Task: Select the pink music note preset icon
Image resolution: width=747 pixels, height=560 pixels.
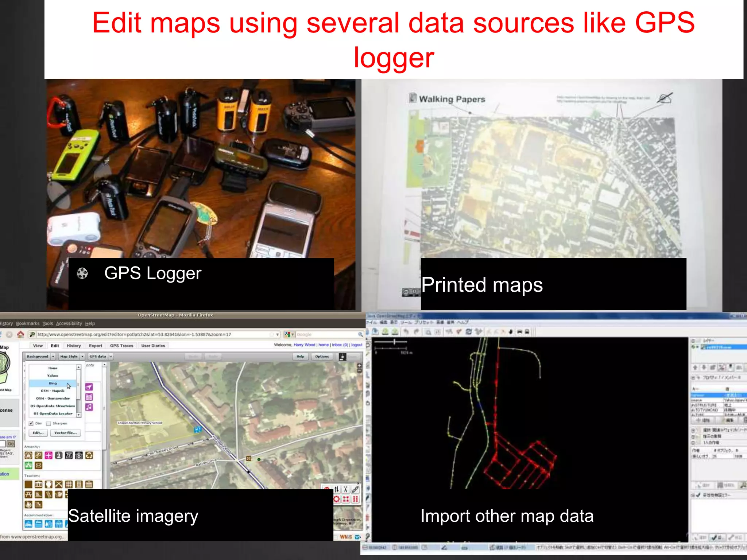Action: pos(89,407)
